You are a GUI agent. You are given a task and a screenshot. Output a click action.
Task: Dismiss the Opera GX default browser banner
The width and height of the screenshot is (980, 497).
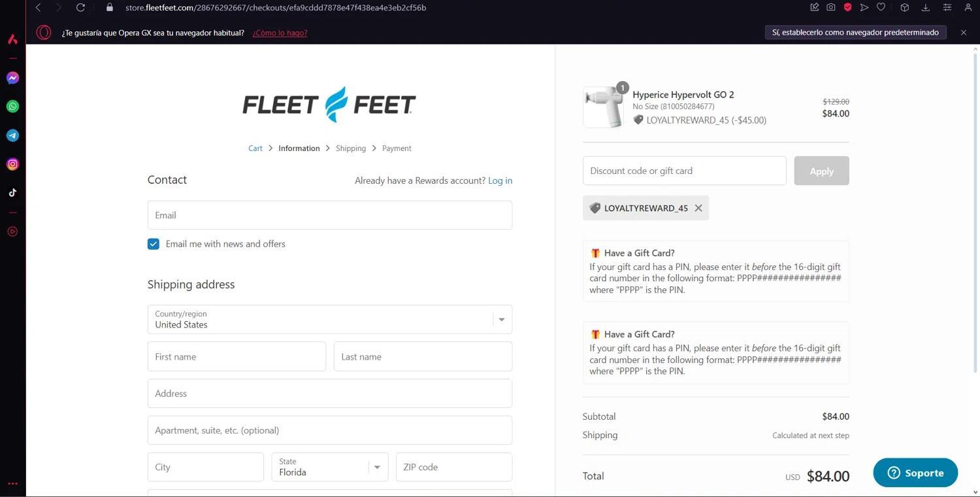963,32
